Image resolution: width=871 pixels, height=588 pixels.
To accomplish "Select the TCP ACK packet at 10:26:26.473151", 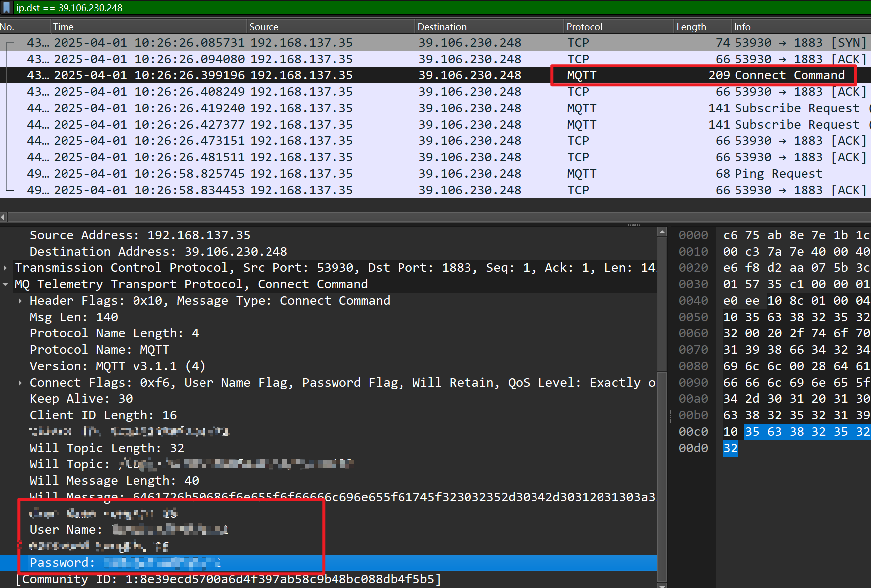I will [435, 141].
